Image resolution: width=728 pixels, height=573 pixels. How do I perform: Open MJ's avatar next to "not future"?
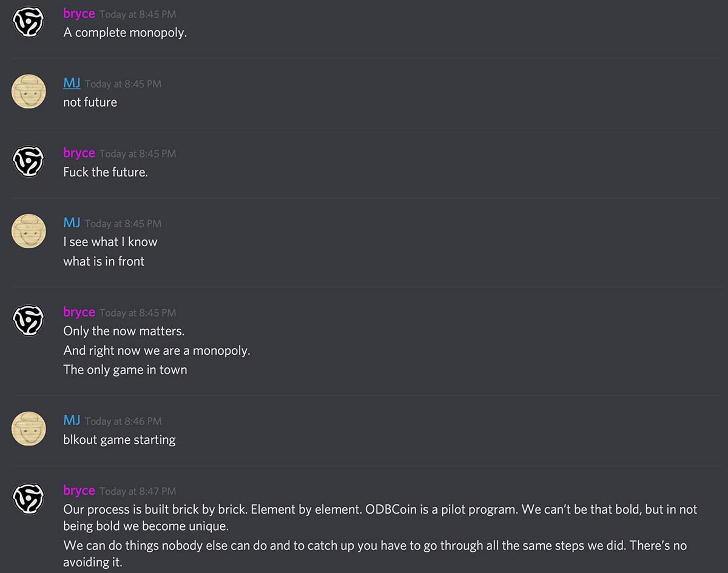click(x=29, y=92)
